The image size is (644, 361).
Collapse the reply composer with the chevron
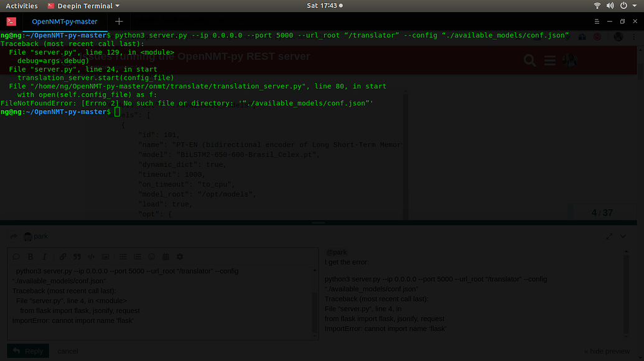622,237
